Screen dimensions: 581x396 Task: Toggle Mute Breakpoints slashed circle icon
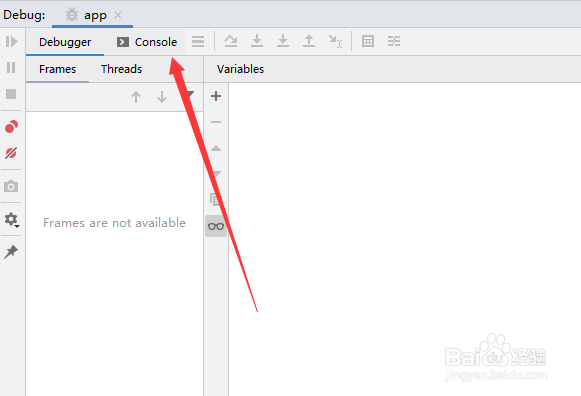coord(11,153)
